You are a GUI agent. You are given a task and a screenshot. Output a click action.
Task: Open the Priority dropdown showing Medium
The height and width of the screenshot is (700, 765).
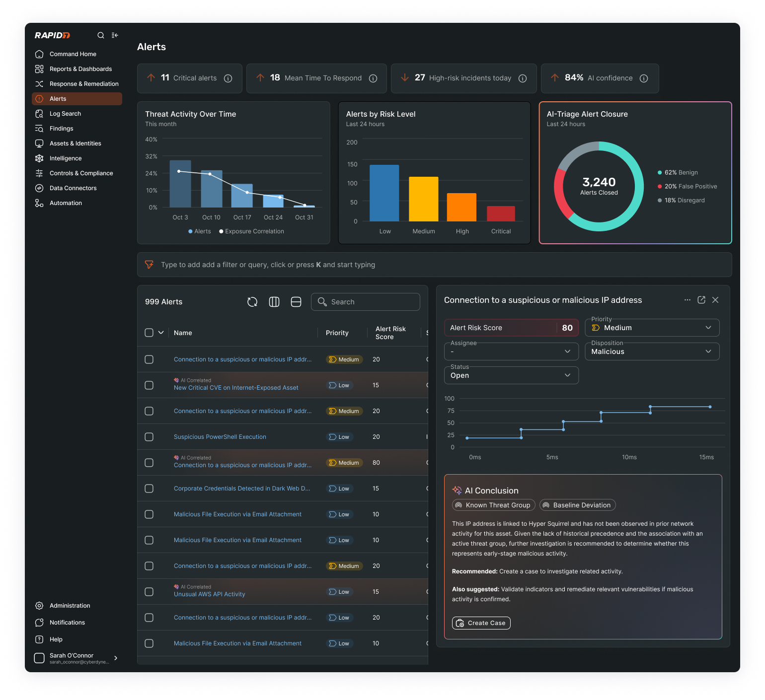click(x=652, y=328)
